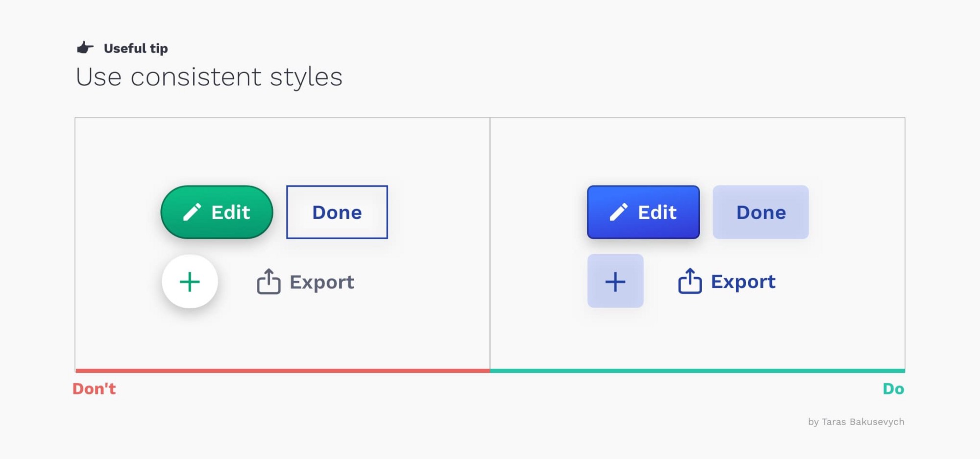
Task: Click the red bar under Don't panel
Action: click(x=283, y=371)
